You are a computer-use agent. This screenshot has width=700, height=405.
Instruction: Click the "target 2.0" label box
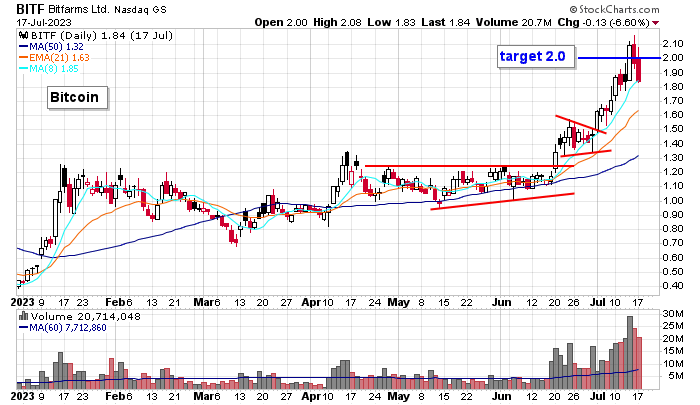pos(536,57)
